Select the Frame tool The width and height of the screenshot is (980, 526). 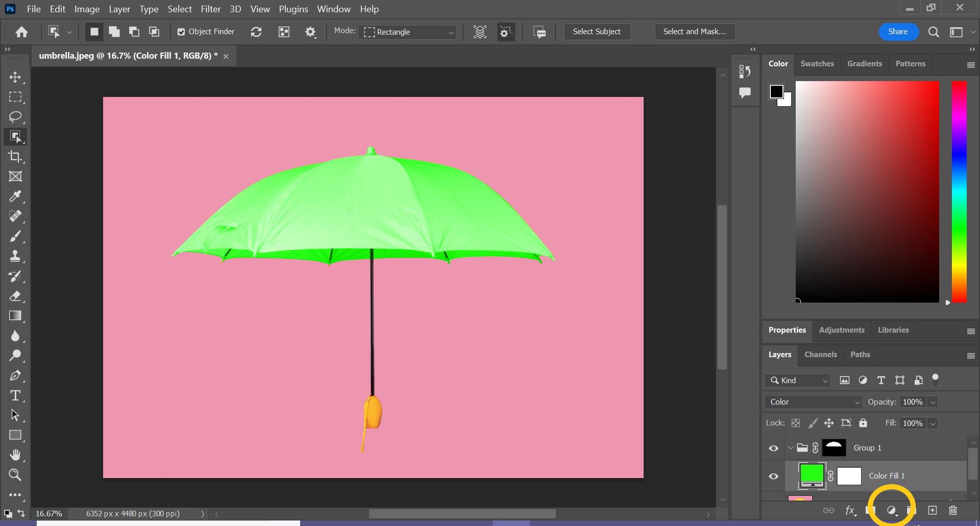15,177
